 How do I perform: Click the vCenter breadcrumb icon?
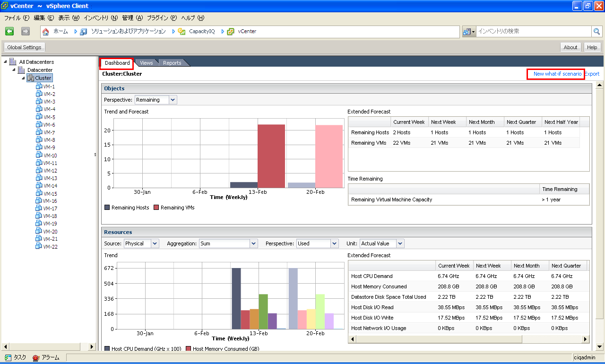coord(231,32)
